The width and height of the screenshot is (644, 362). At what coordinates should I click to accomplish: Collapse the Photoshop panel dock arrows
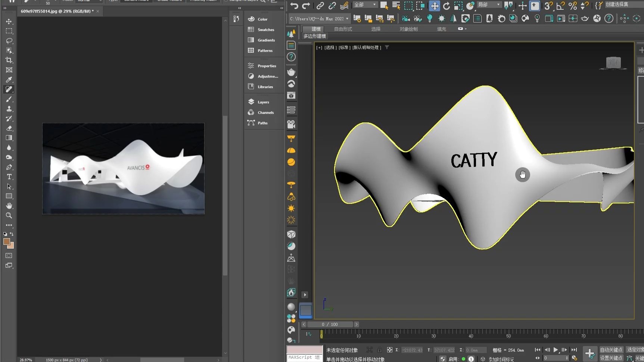tap(282, 8)
